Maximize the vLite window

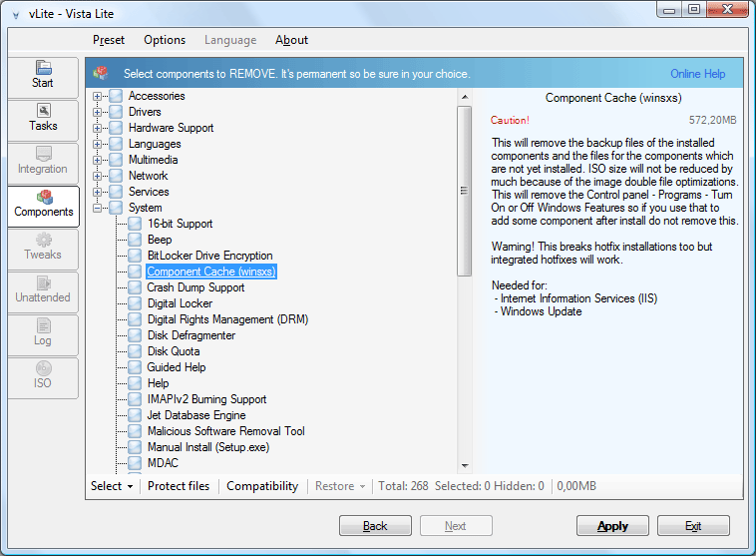tap(694, 10)
